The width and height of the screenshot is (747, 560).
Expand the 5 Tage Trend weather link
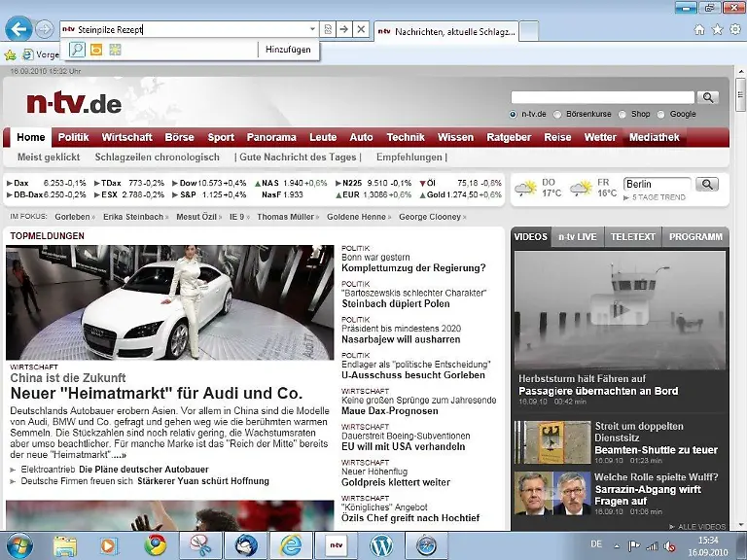(658, 197)
